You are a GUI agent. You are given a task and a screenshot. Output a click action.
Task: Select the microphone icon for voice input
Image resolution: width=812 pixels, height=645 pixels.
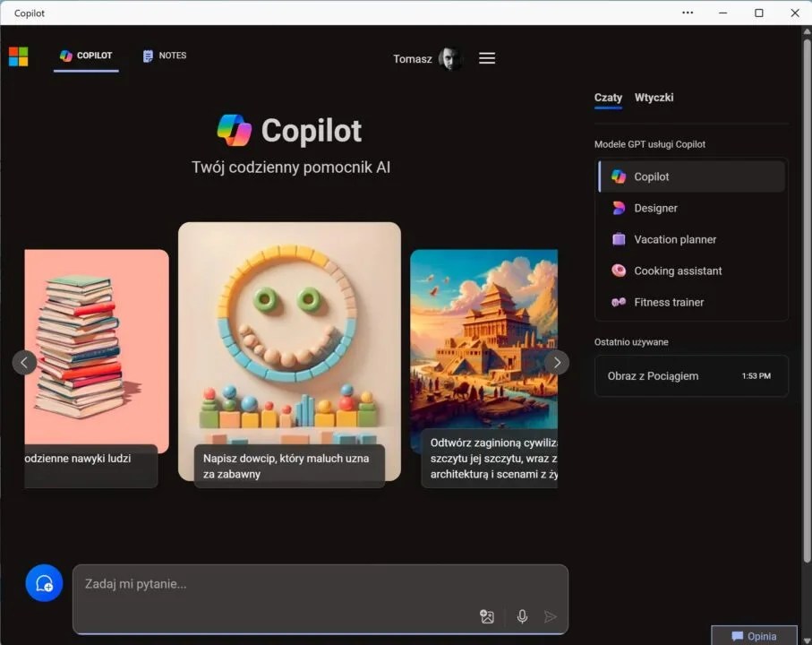521,616
